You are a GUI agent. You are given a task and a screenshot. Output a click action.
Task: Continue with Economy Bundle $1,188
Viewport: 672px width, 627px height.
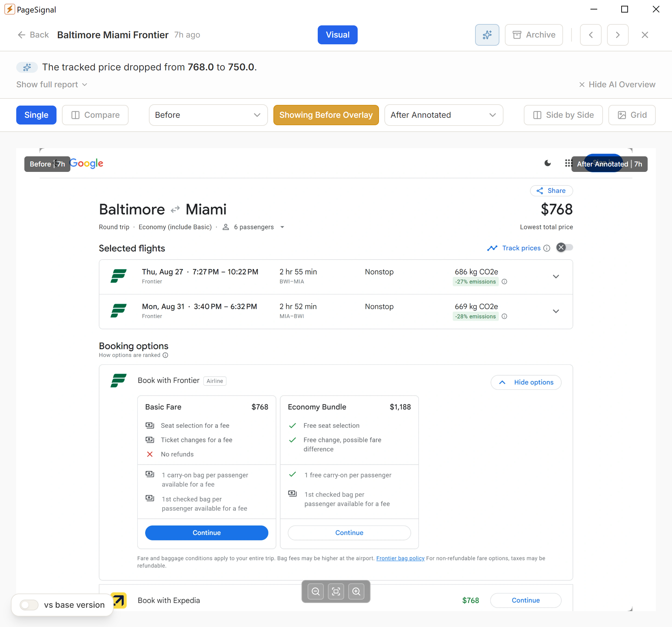[349, 533]
